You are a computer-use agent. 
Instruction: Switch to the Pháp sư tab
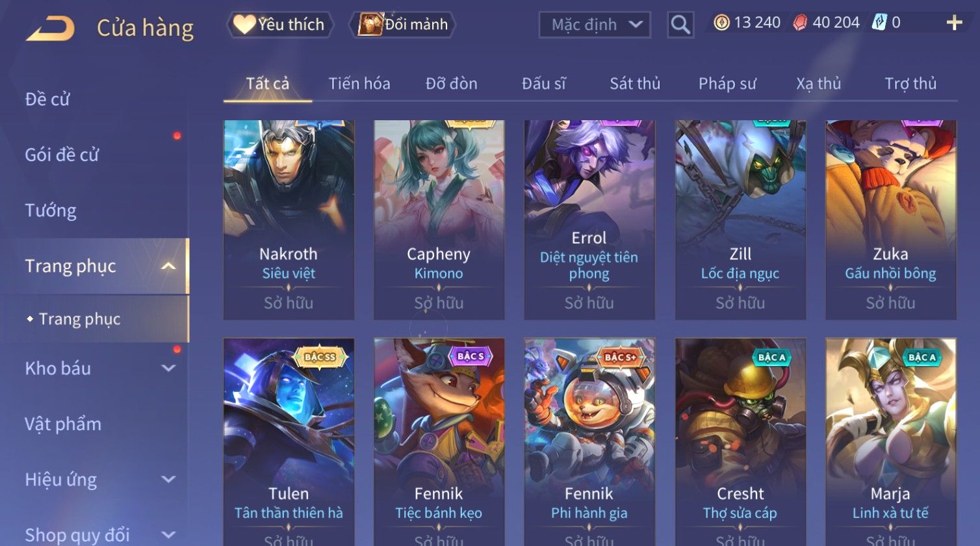(727, 84)
